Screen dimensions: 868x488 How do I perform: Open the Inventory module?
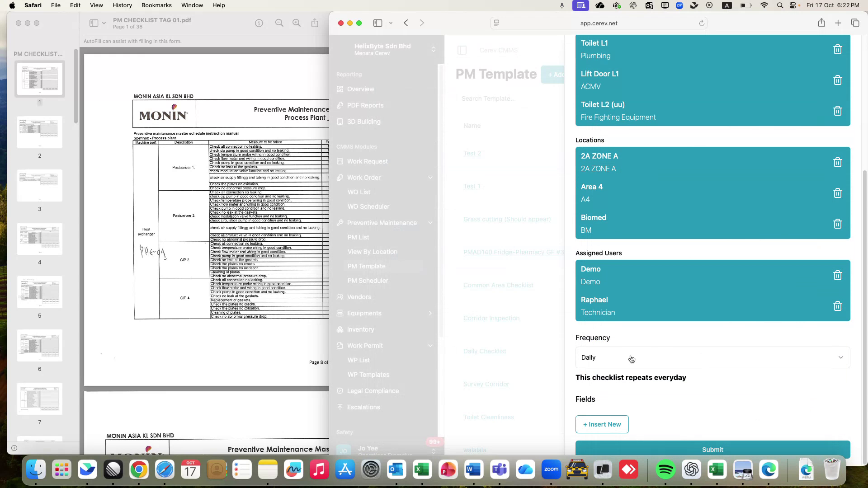pyautogui.click(x=360, y=329)
